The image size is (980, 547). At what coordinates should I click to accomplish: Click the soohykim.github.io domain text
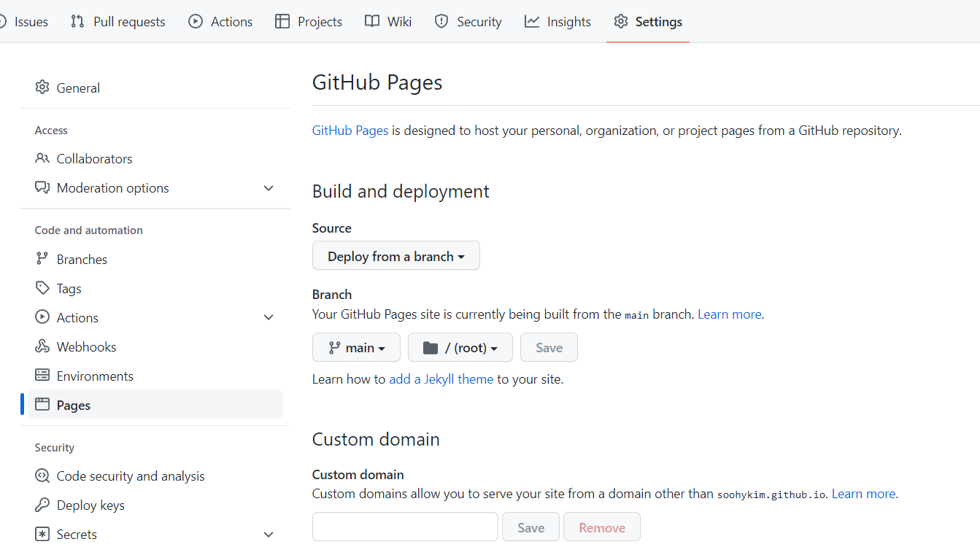click(x=772, y=494)
